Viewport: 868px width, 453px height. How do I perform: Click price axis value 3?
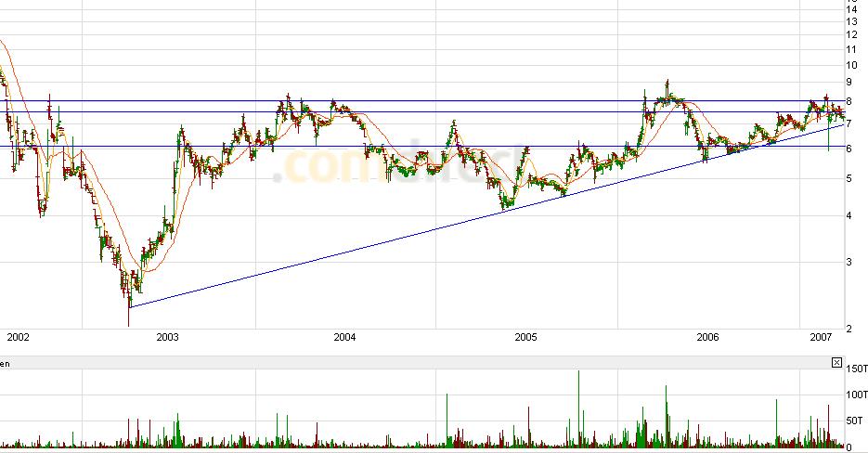tap(849, 262)
